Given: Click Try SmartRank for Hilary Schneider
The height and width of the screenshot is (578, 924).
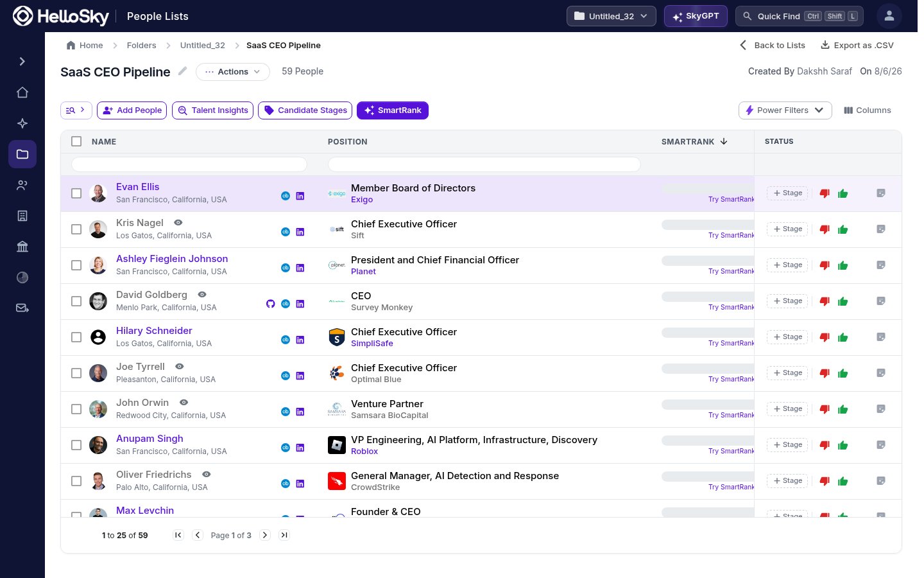Looking at the screenshot, I should [732, 344].
